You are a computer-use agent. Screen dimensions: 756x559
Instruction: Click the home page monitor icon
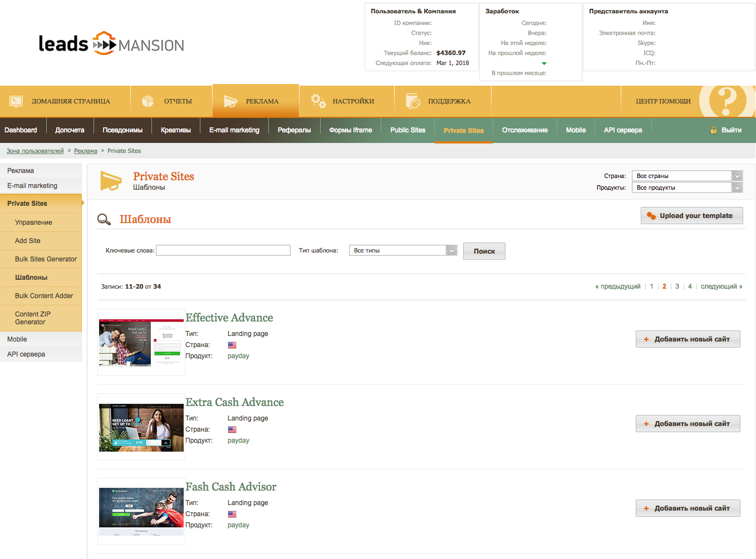(x=16, y=101)
